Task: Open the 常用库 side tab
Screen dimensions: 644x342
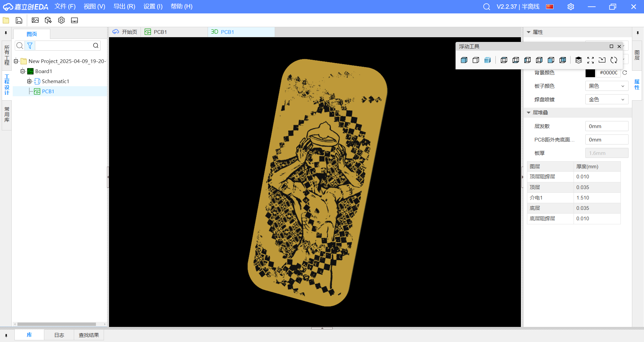Action: click(7, 115)
